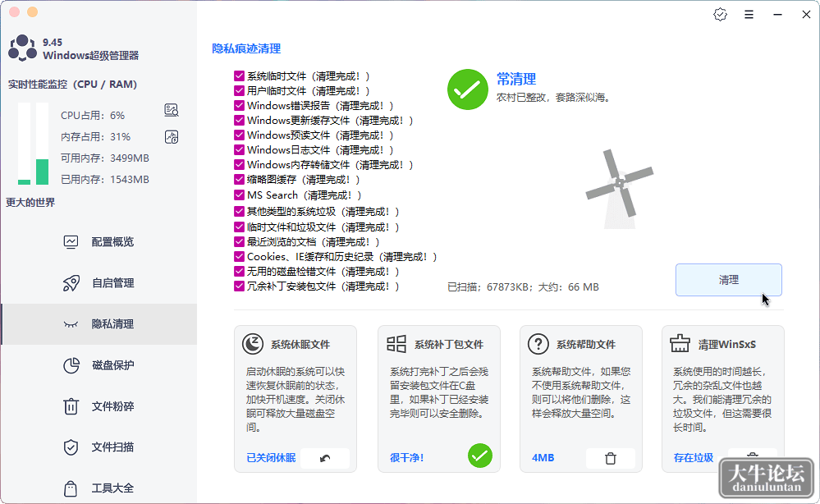Toggle the Windows更新缓存文件 checkbox
Viewport: 820px width, 504px height.
point(239,120)
